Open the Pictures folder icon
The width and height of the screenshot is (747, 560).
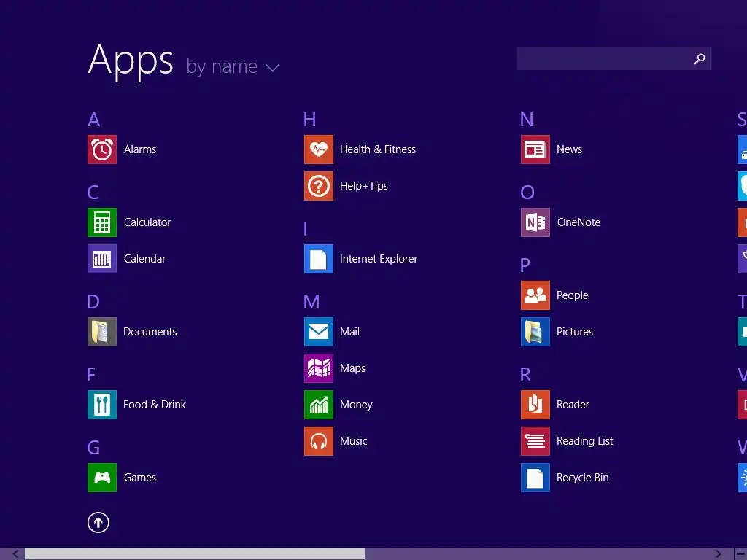click(535, 332)
